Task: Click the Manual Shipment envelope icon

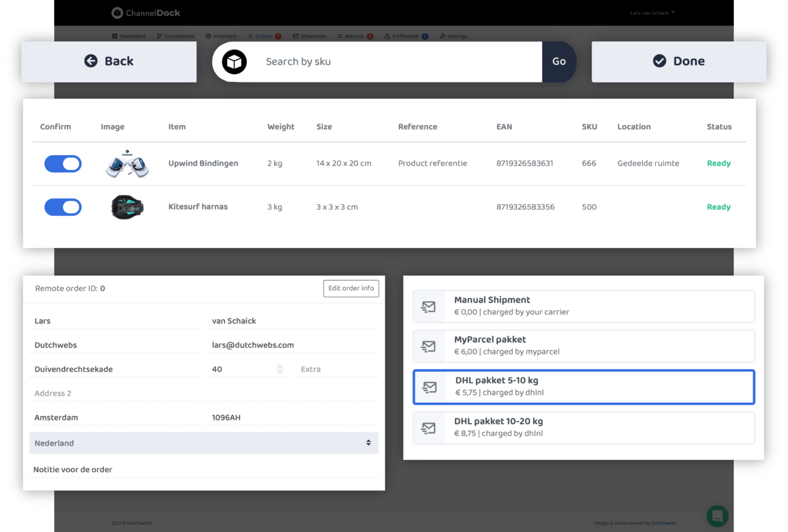Action: tap(428, 307)
